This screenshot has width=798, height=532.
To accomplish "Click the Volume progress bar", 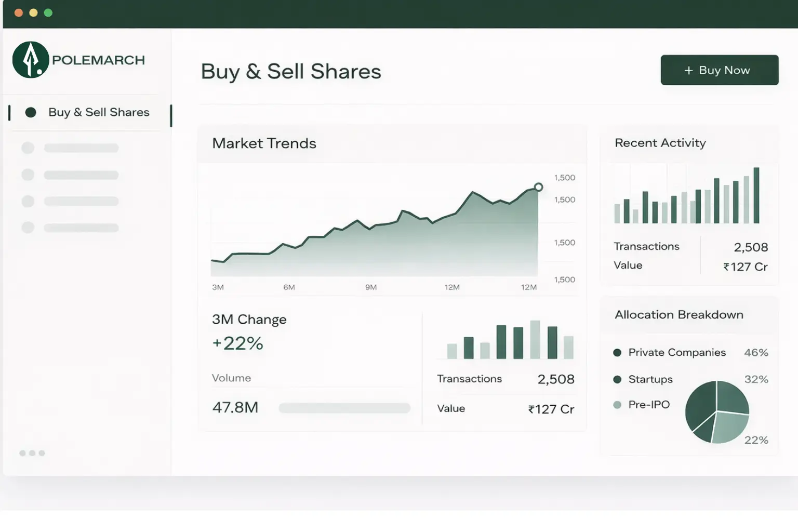I will point(344,408).
